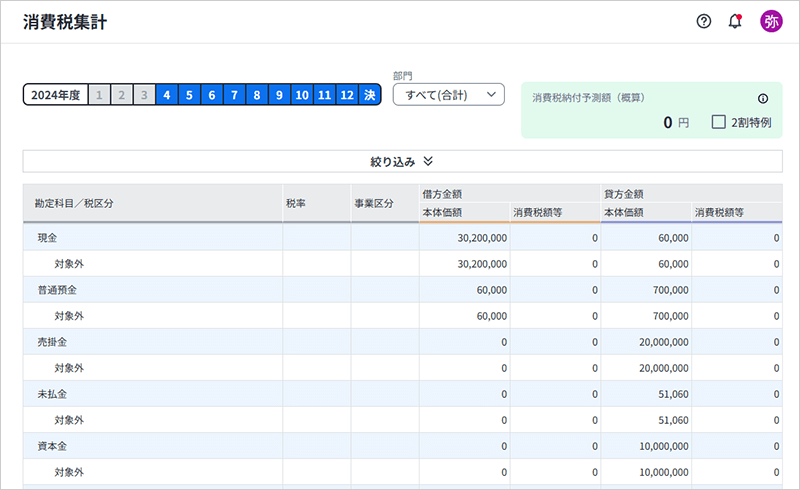Open the 部門 すべて(合計) dropdown

pyautogui.click(x=448, y=95)
